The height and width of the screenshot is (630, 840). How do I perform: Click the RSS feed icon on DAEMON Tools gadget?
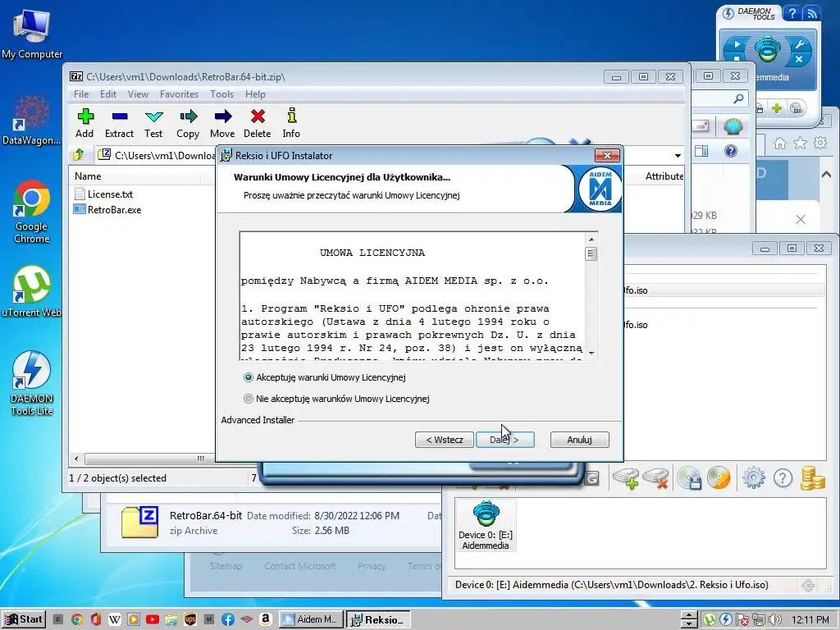812,13
